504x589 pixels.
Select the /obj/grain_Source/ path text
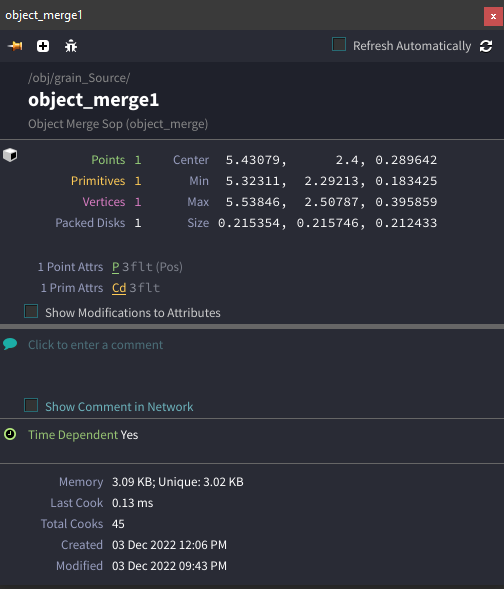tap(79, 78)
